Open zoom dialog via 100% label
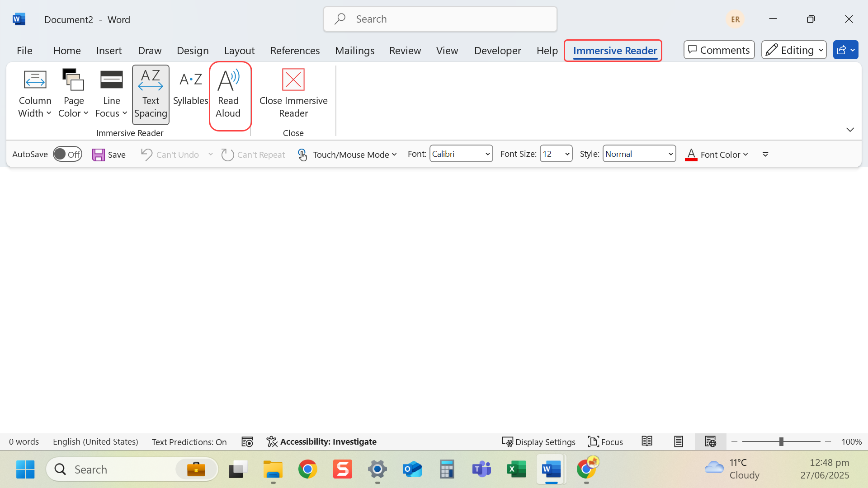Screen dimensions: 868x488 click(x=852, y=441)
